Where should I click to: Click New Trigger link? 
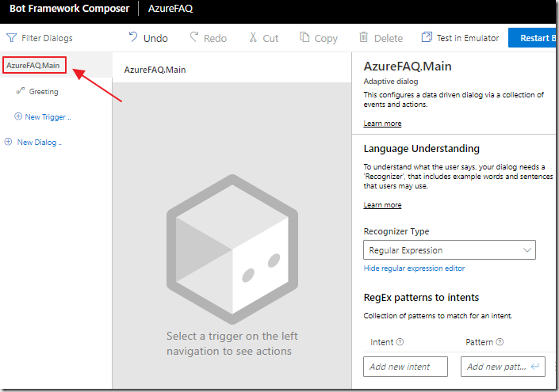click(48, 116)
